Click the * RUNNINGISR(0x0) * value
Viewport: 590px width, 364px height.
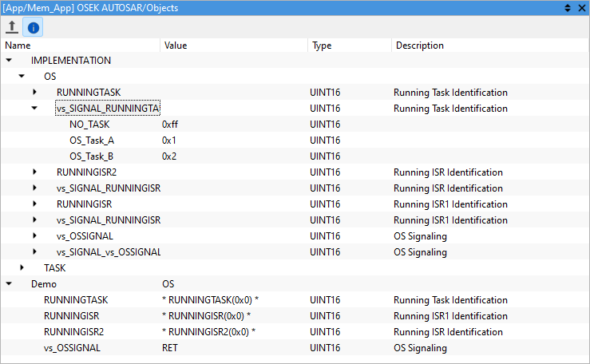coord(206,316)
